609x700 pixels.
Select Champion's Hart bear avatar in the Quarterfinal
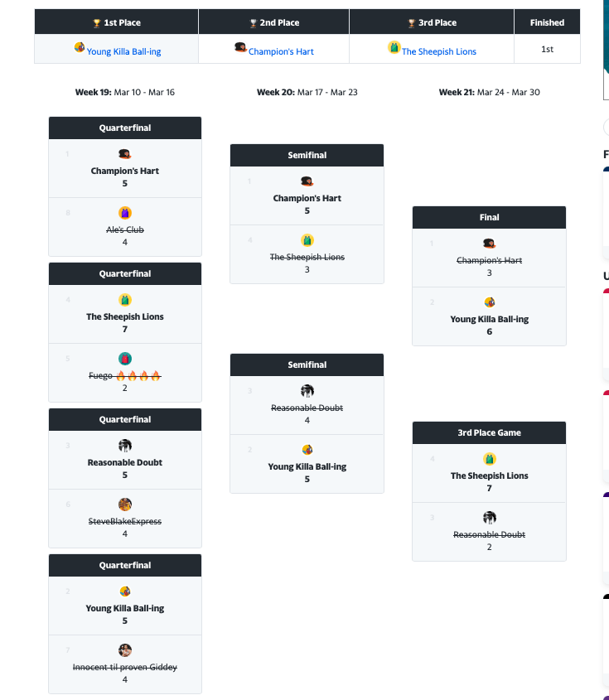[124, 153]
